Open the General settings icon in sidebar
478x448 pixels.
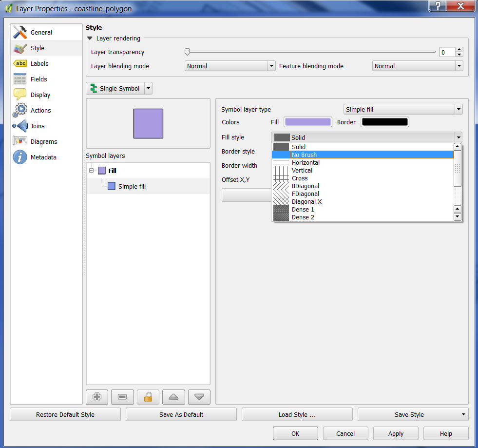[x=20, y=33]
